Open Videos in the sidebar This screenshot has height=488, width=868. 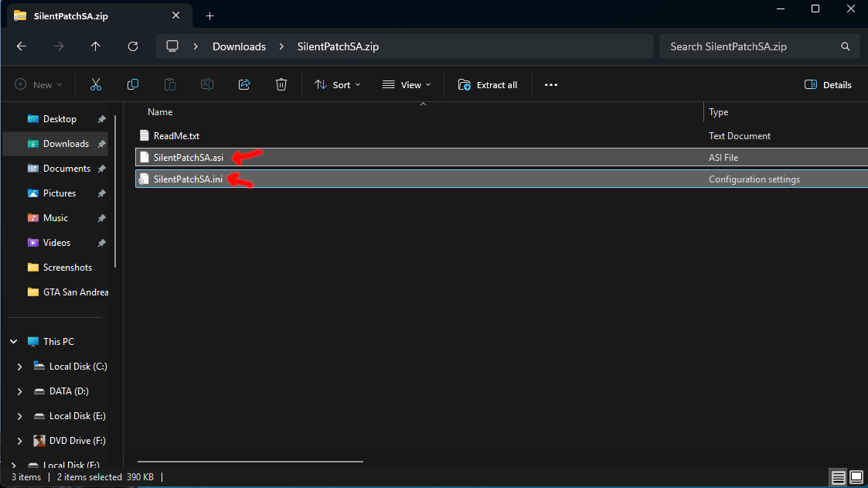click(x=56, y=243)
